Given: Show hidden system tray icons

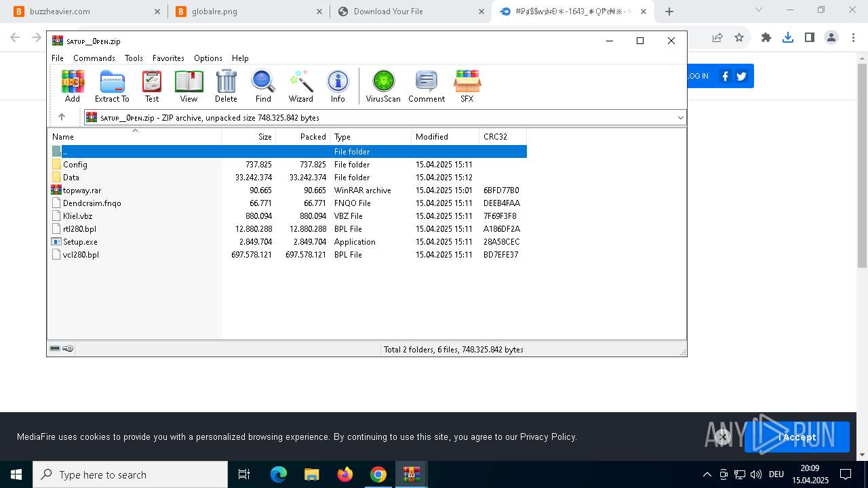Looking at the screenshot, I should coord(707,474).
